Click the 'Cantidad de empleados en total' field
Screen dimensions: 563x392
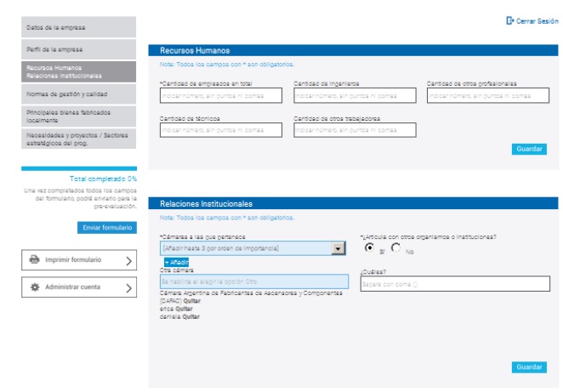(220, 96)
